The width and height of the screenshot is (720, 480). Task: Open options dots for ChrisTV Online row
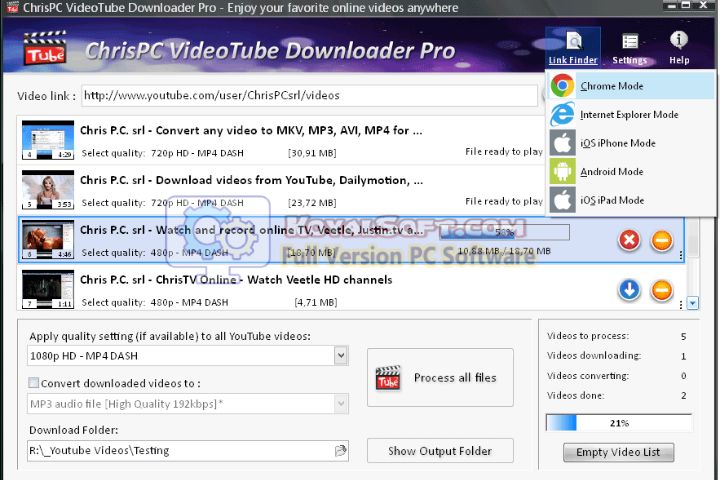coord(681,305)
